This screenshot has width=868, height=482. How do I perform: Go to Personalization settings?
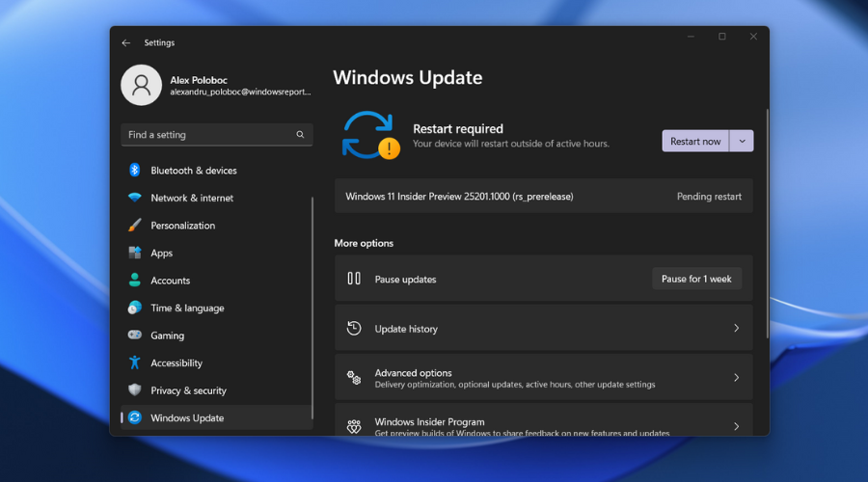(x=216, y=226)
